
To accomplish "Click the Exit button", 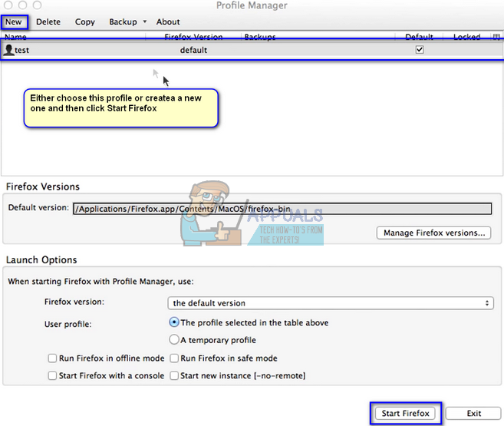I will [x=473, y=413].
